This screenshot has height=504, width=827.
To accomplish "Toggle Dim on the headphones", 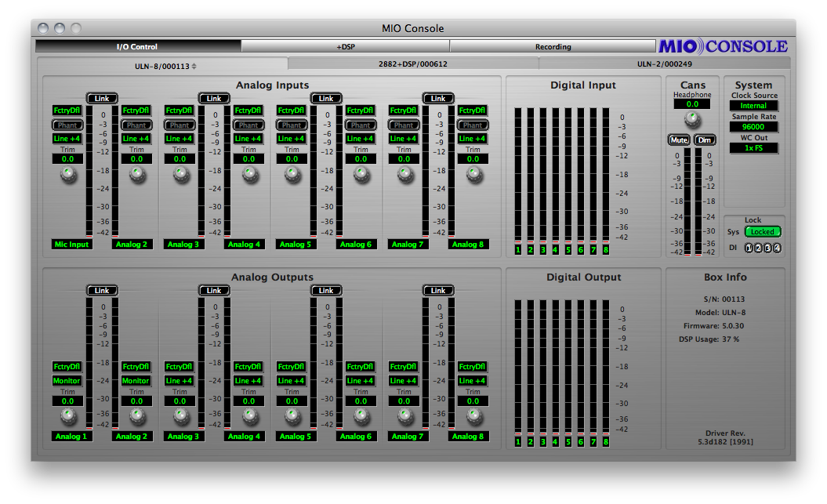I will 705,140.
